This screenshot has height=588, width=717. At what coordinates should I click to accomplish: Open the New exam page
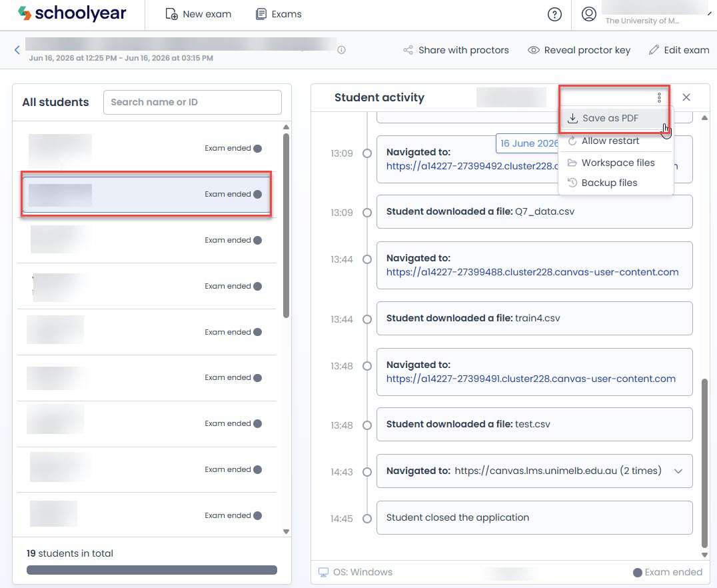(198, 14)
